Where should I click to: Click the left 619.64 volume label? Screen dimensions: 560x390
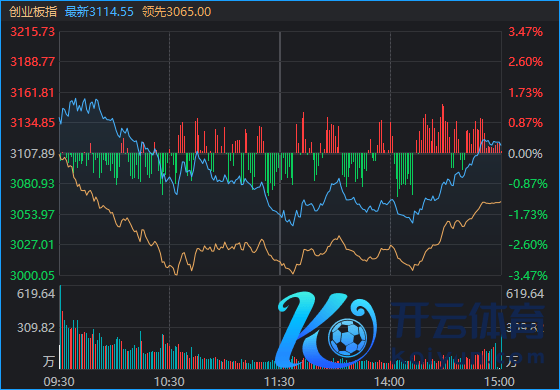pyautogui.click(x=36, y=294)
